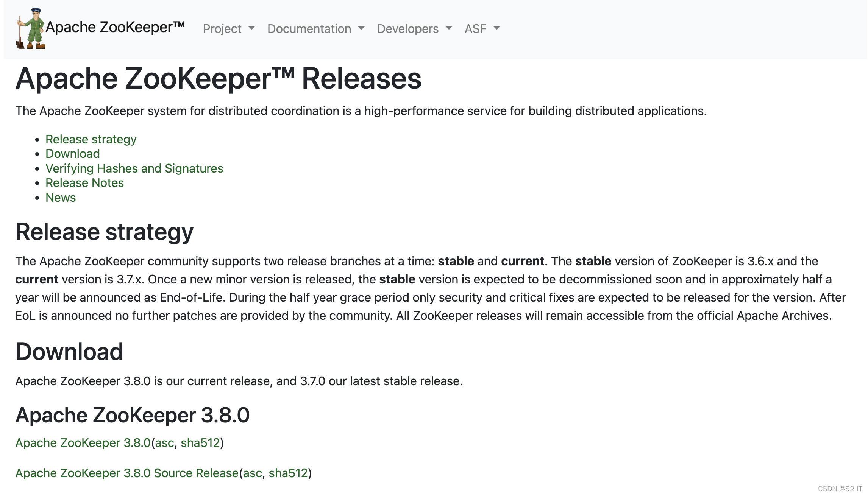Image resolution: width=868 pixels, height=495 pixels.
Task: Expand the Project dropdown caret
Action: pos(251,28)
